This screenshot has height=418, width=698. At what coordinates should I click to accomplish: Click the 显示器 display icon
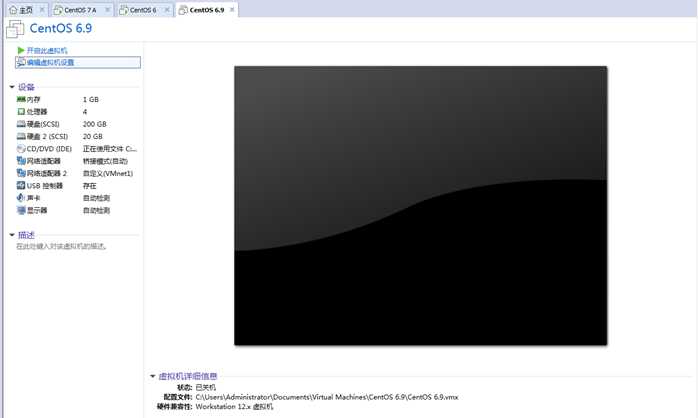(21, 210)
